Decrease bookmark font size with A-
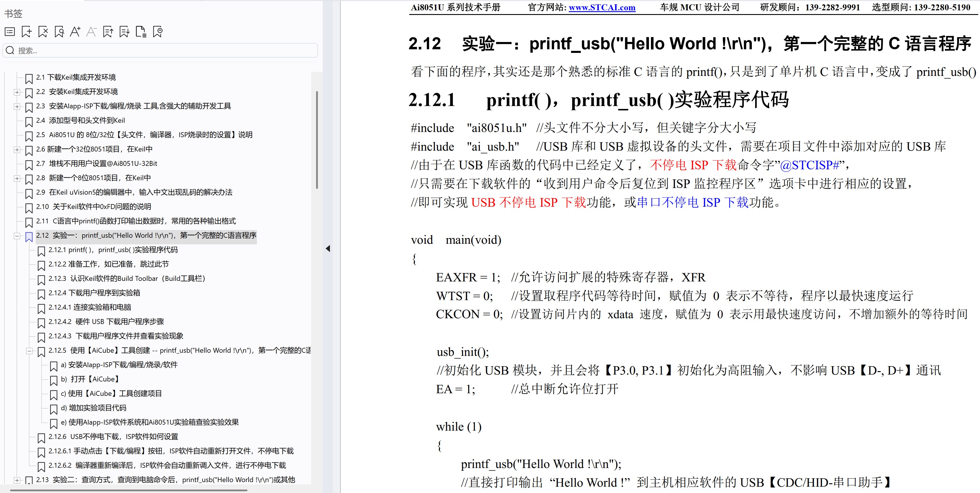The width and height of the screenshot is (980, 493). [x=91, y=32]
